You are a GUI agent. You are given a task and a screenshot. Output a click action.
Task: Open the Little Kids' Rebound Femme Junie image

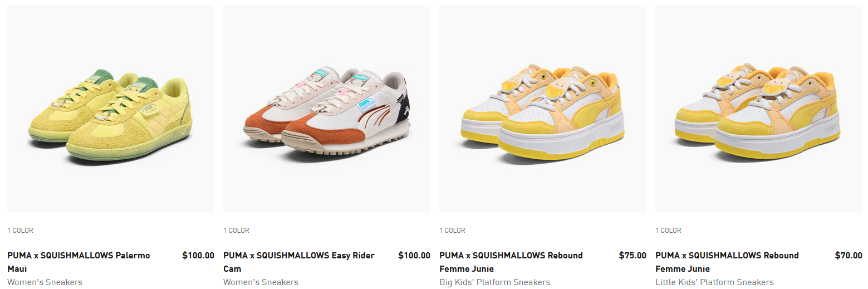tap(759, 109)
